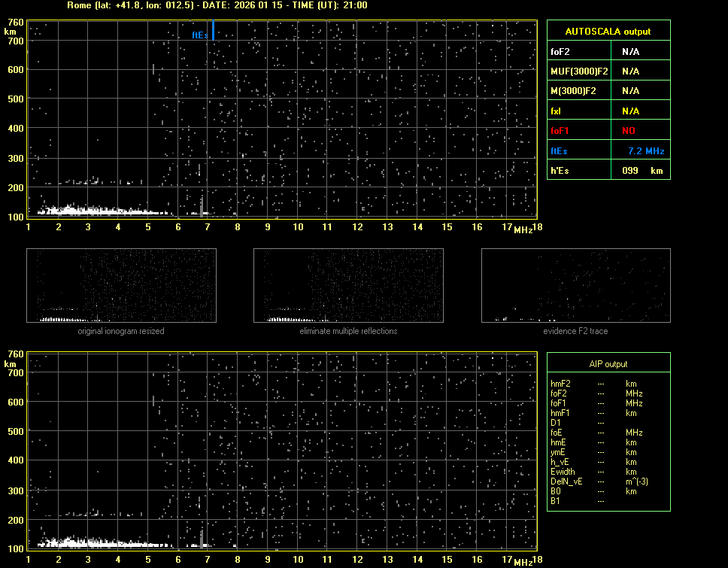Click the M(3000)F2 N/A value
The width and height of the screenshot is (728, 568).
tap(630, 91)
